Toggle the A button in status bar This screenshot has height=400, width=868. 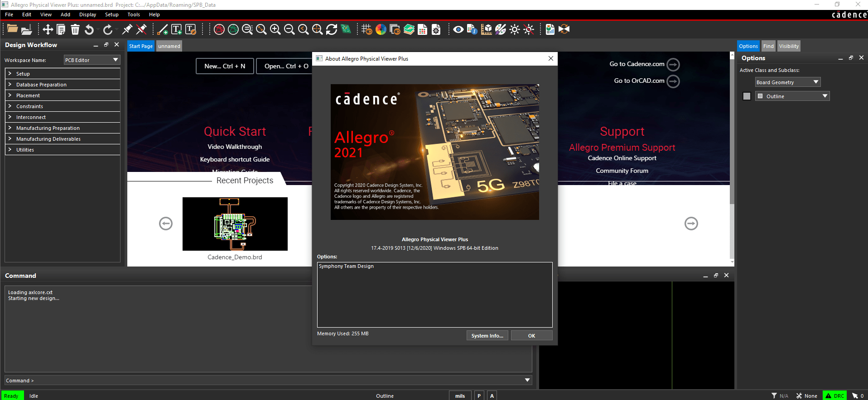(x=492, y=395)
